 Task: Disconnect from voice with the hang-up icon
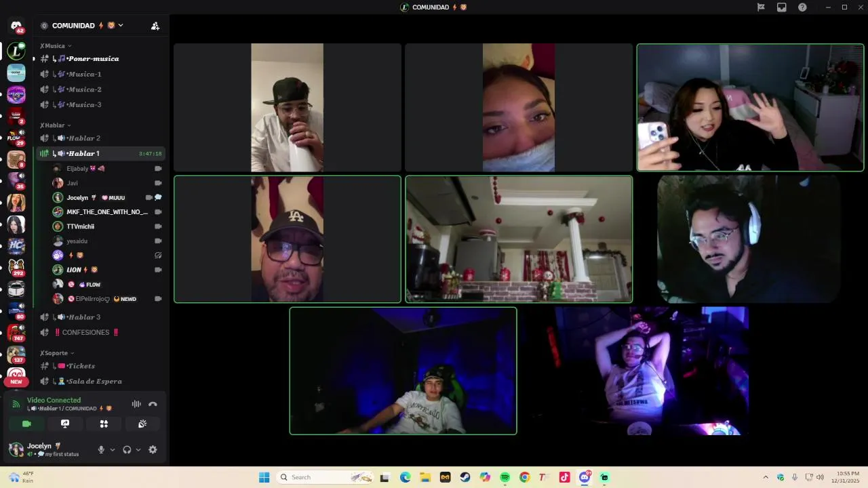pyautogui.click(x=153, y=404)
